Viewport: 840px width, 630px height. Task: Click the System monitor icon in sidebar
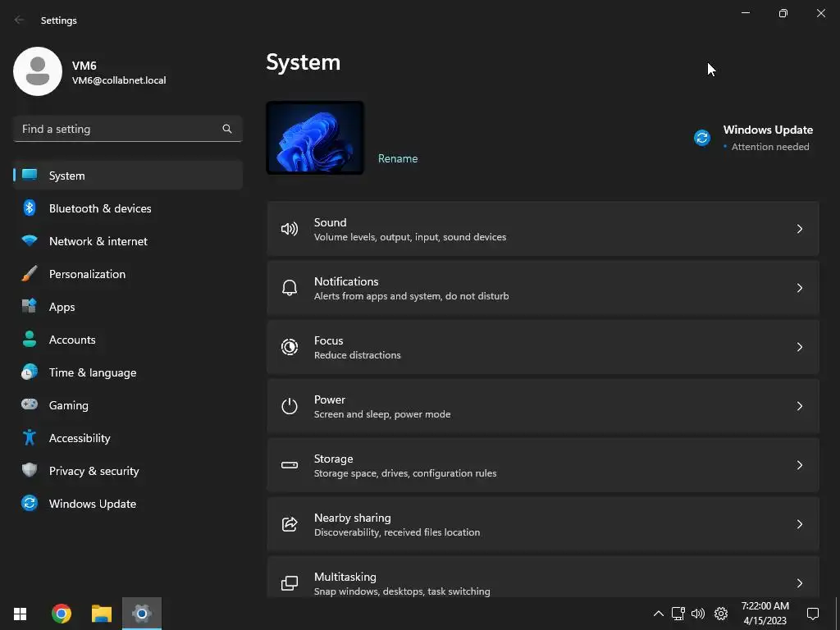[x=30, y=176]
